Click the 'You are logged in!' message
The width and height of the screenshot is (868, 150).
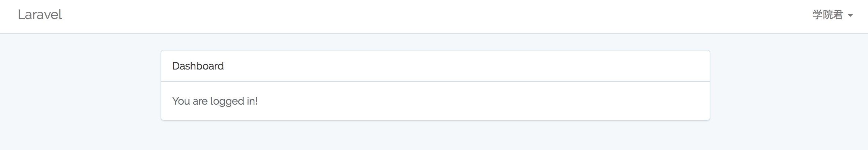215,101
